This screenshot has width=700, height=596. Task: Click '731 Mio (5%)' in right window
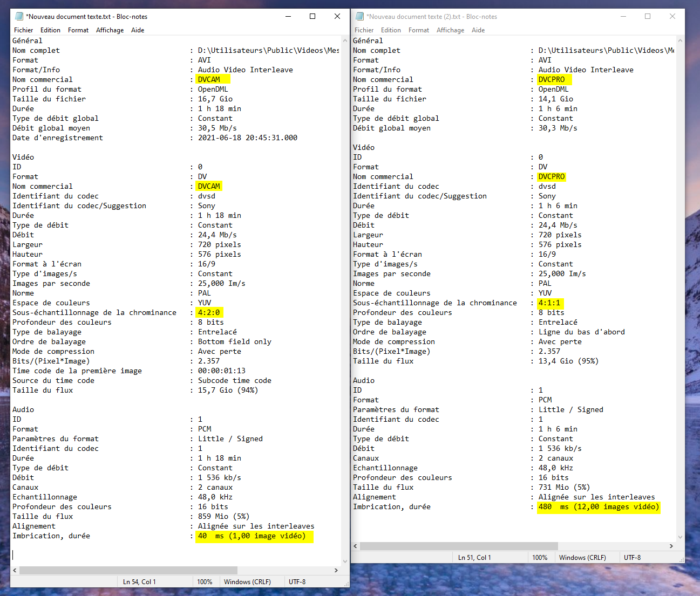coord(565,487)
